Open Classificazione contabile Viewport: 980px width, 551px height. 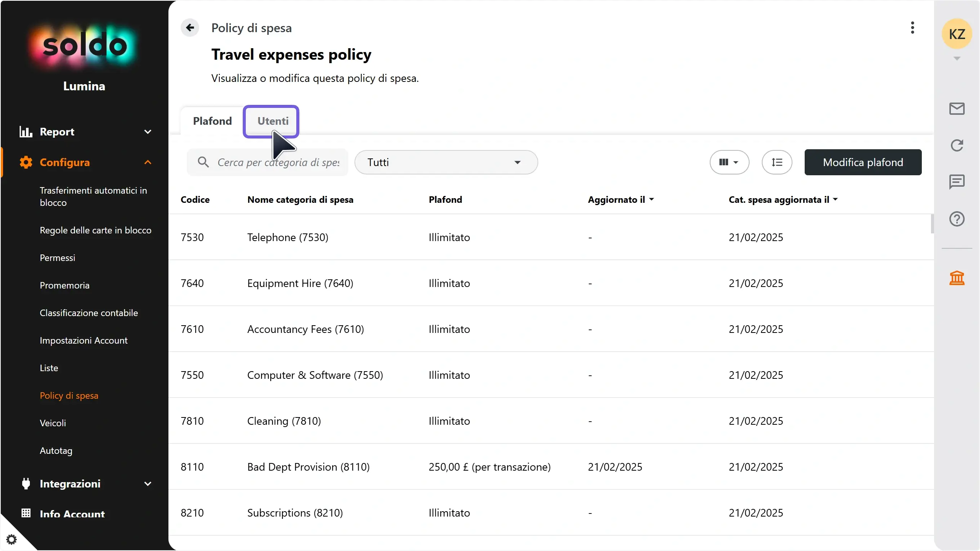tap(89, 313)
